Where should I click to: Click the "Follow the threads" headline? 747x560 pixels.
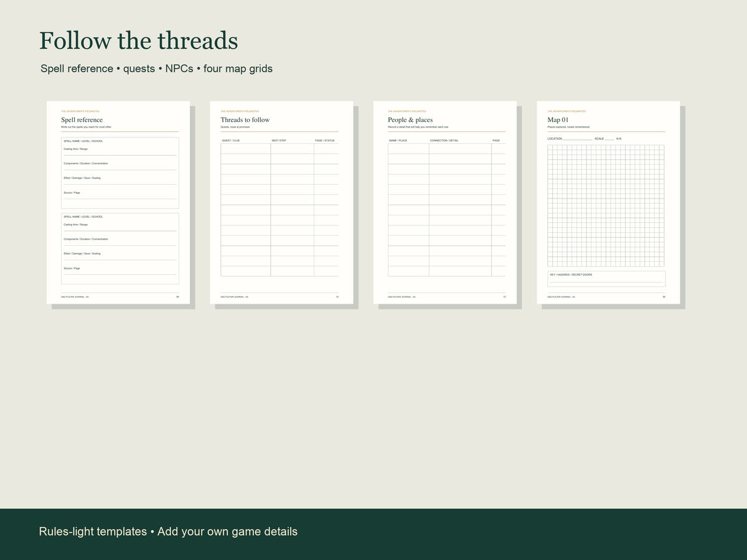tap(139, 41)
